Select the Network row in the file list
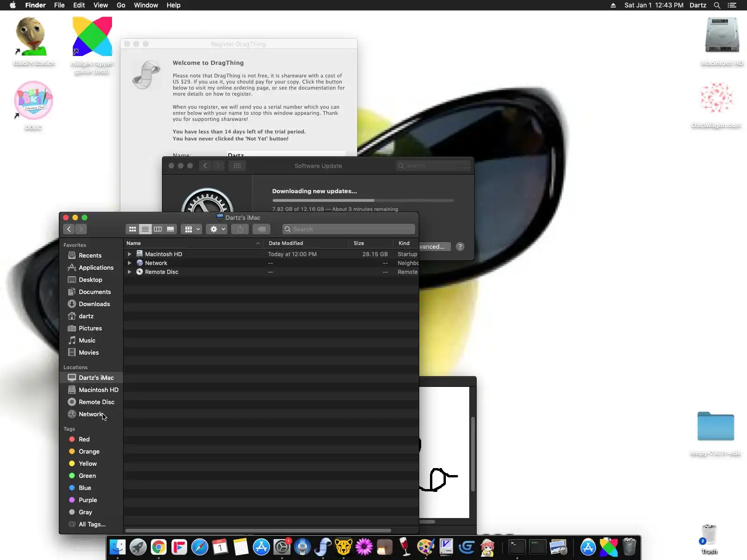747x560 pixels. tap(271, 263)
